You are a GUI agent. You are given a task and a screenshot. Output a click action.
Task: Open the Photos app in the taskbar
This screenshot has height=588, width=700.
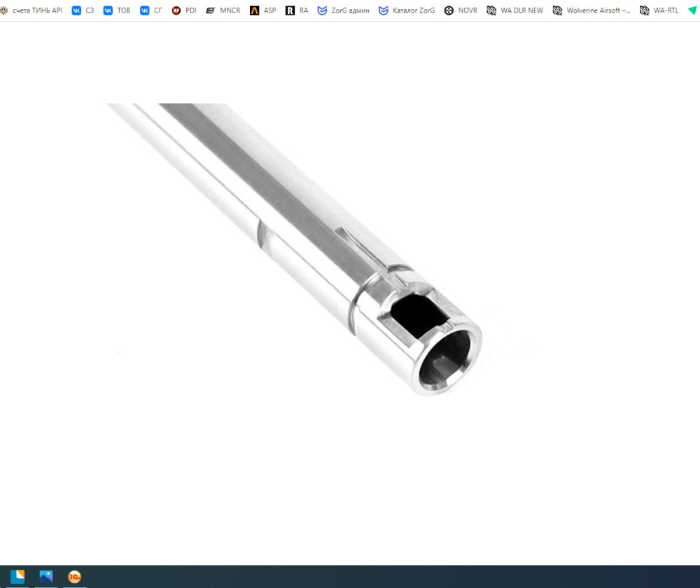(x=46, y=576)
